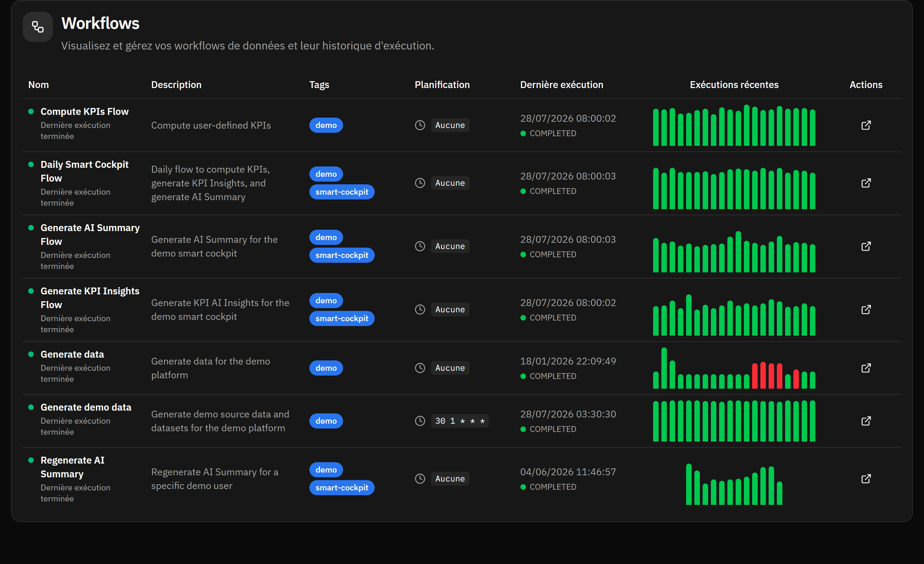Click recent runs chart for Daily Smart Cockpit Flow
This screenshot has width=924, height=564.
click(734, 188)
